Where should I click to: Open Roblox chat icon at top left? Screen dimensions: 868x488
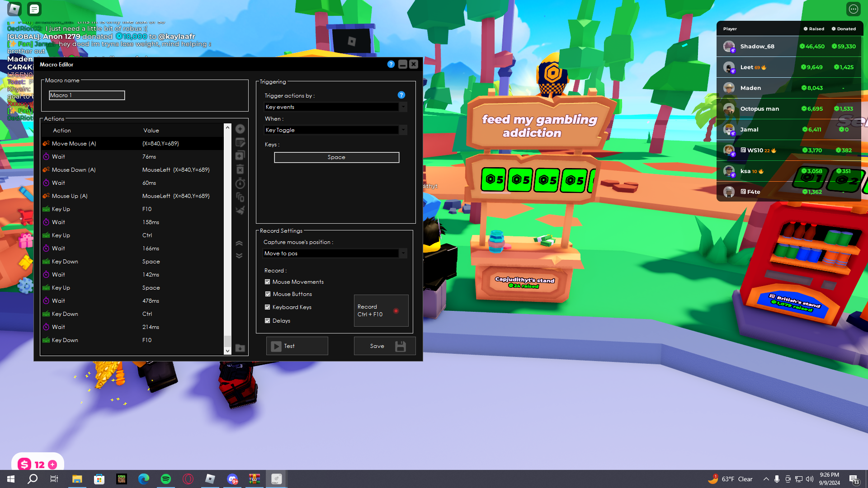pyautogui.click(x=34, y=9)
